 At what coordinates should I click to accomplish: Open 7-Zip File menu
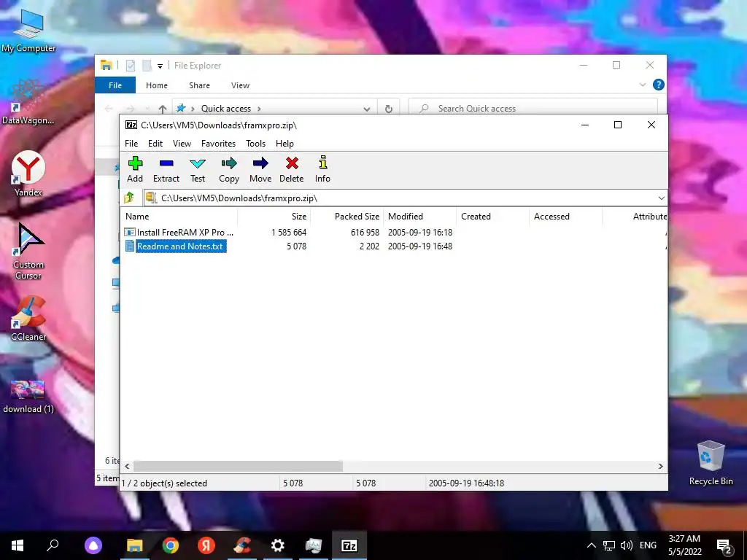(x=131, y=144)
